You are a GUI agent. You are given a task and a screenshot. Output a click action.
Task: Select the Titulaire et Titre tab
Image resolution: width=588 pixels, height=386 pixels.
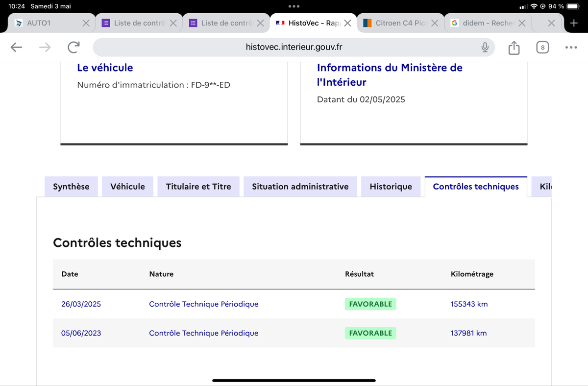point(198,187)
